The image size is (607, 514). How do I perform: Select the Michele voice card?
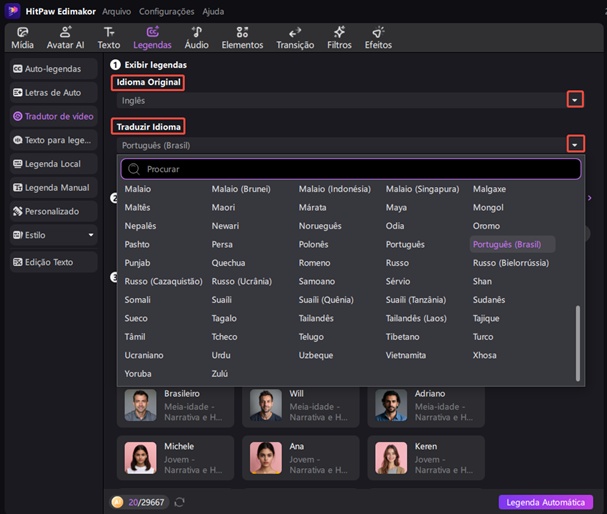pos(175,456)
